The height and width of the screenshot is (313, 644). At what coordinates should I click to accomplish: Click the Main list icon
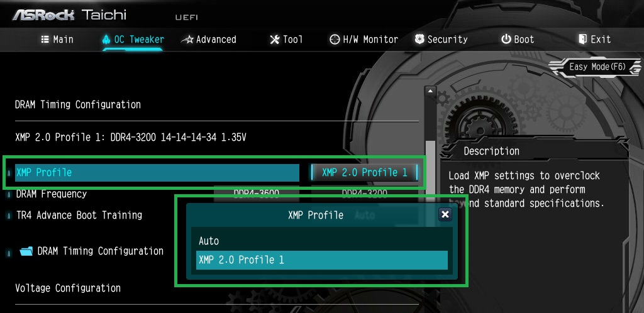click(x=45, y=40)
